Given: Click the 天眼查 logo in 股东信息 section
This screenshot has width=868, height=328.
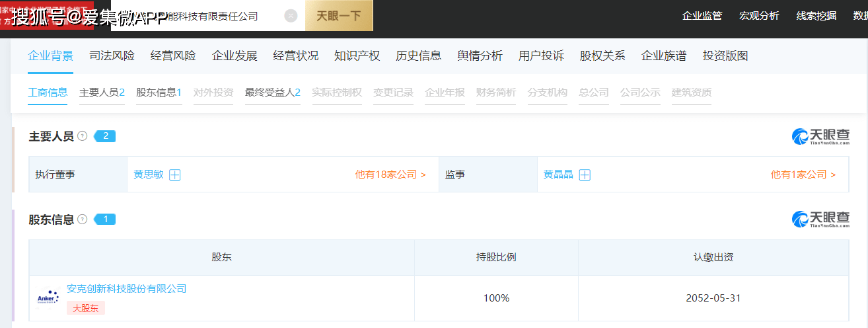Looking at the screenshot, I should 820,220.
